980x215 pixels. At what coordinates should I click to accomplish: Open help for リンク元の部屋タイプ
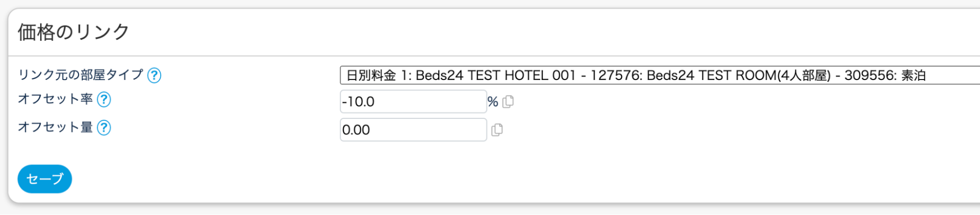click(x=154, y=75)
